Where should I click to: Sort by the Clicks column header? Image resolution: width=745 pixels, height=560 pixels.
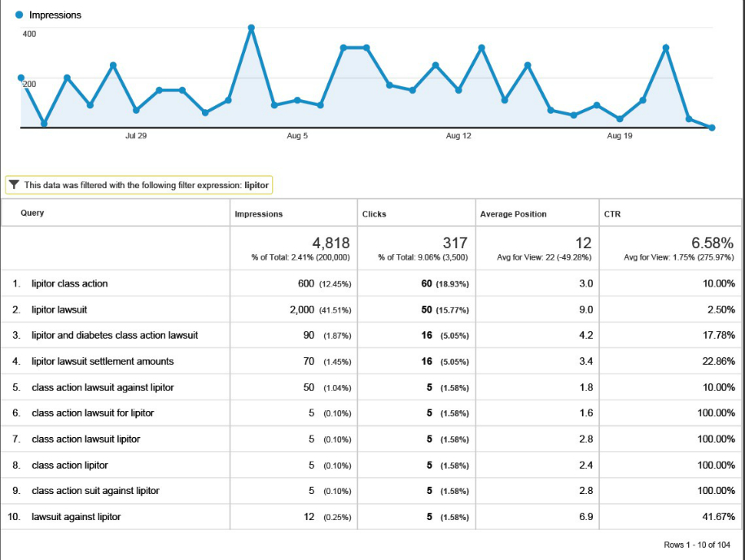[374, 214]
